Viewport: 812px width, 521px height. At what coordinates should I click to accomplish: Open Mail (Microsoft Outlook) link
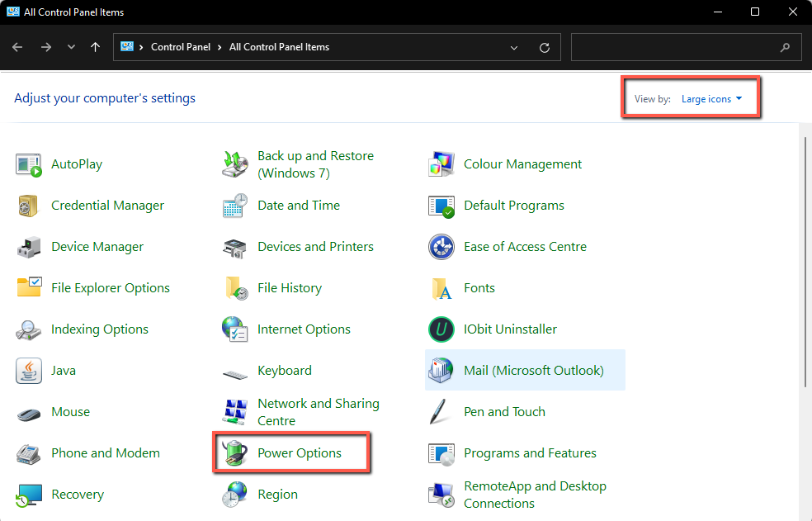coord(533,371)
